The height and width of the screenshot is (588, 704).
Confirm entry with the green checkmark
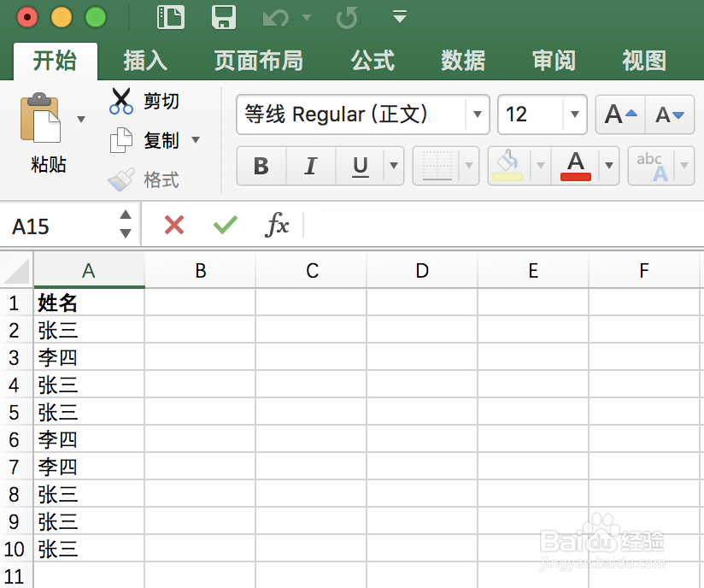[225, 225]
